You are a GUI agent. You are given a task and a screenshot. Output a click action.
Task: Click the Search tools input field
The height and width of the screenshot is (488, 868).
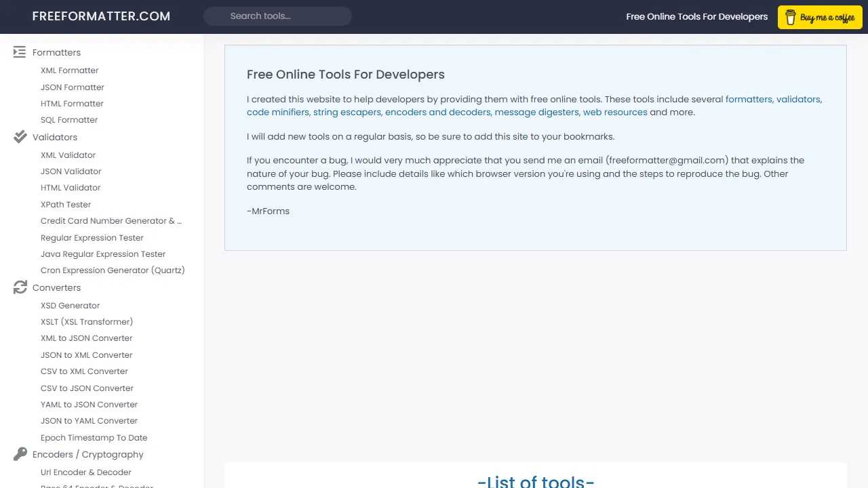[x=277, y=16]
